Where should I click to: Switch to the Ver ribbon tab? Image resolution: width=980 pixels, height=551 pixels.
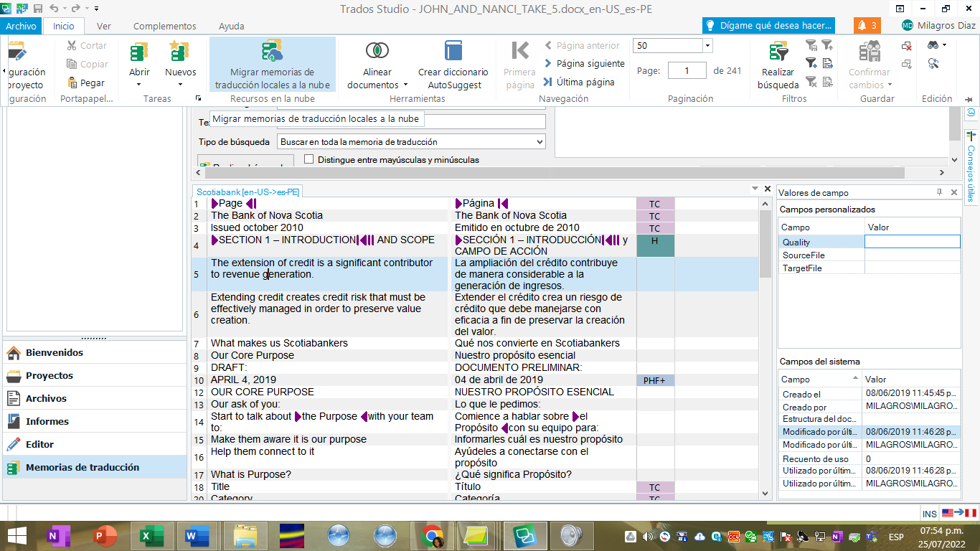pyautogui.click(x=103, y=25)
